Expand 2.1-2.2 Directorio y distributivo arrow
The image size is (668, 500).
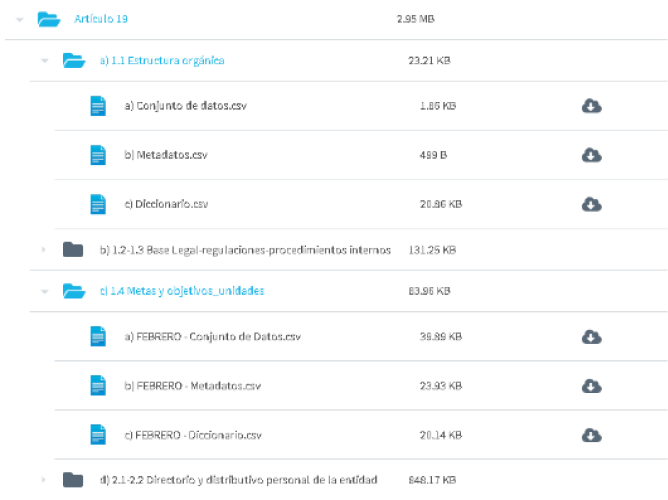pos(43,480)
